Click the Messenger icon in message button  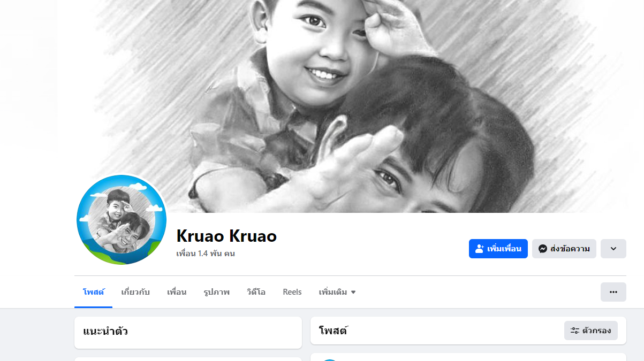[543, 249]
